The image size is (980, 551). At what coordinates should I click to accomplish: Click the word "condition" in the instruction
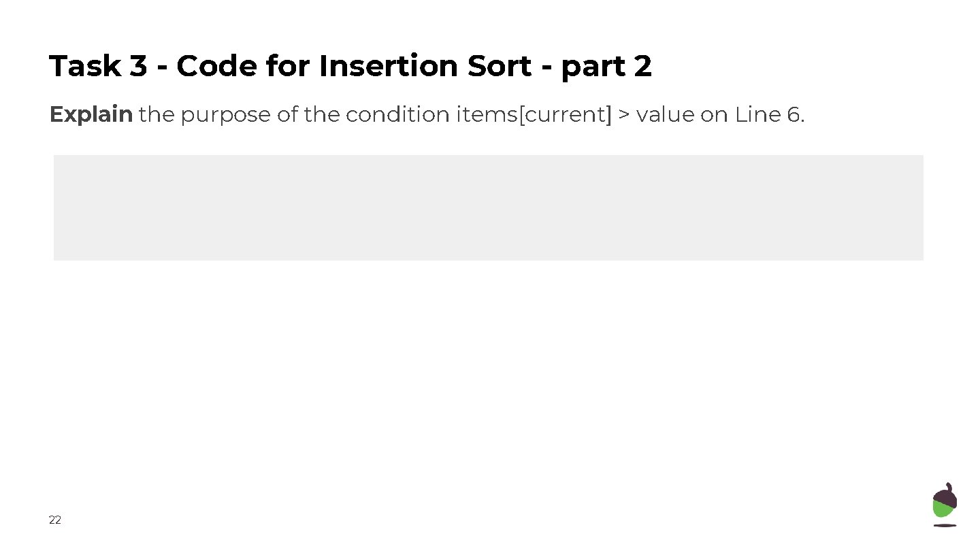tap(397, 115)
